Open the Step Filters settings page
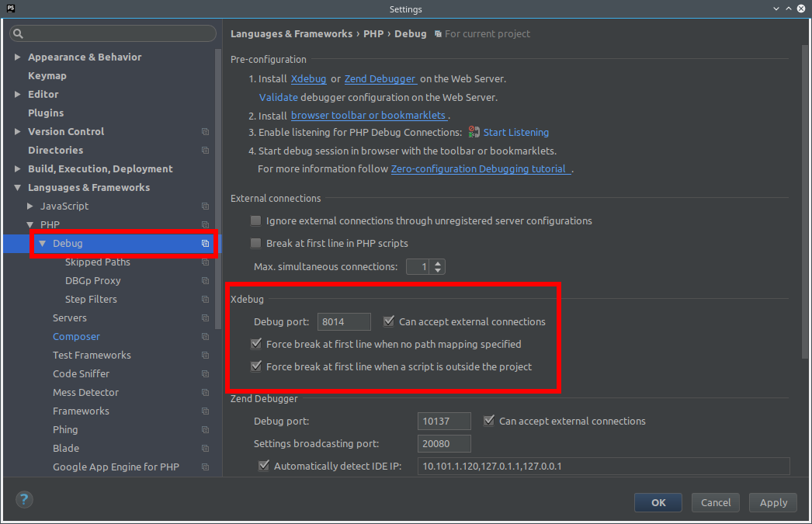The width and height of the screenshot is (812, 524). point(91,300)
